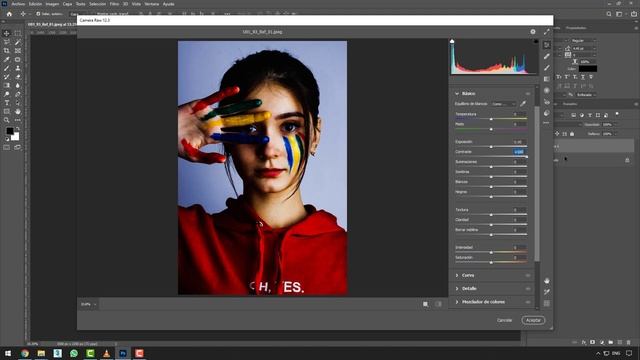Click the Aceptar button

[x=533, y=320]
